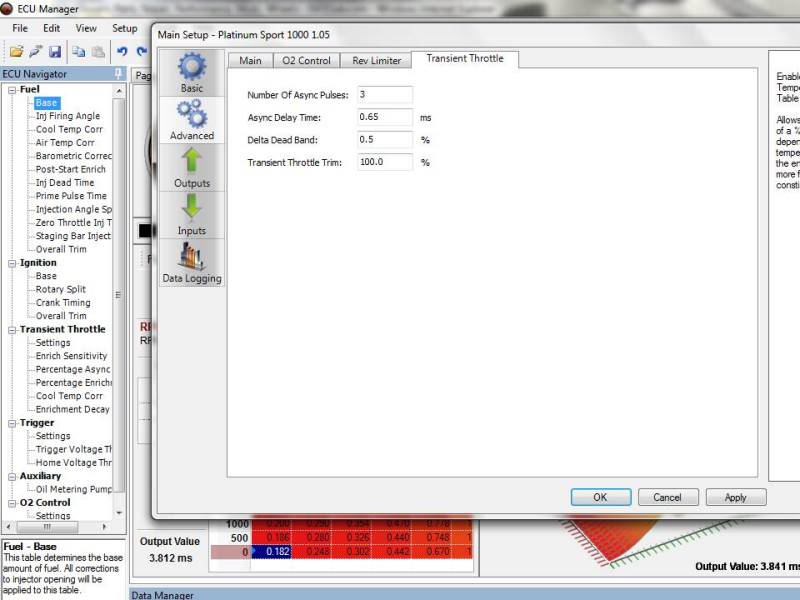Select Enrich Sensitivity tree item

point(71,356)
